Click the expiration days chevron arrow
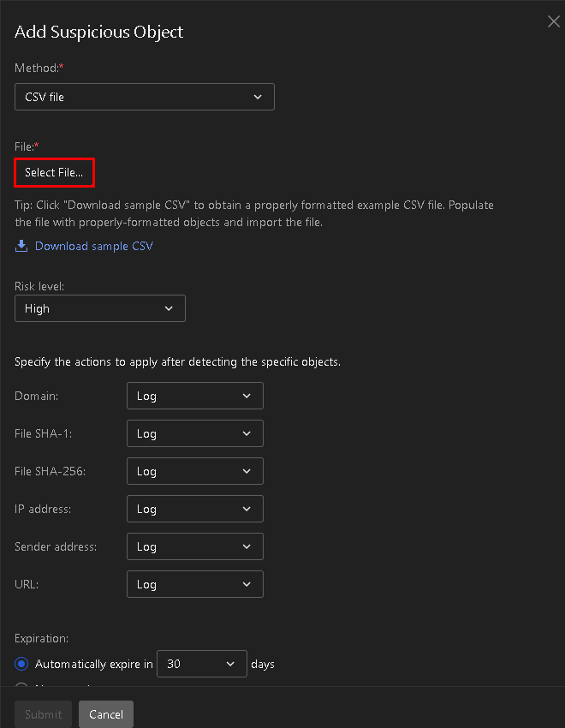Viewport: 565px width, 728px height. pos(230,664)
